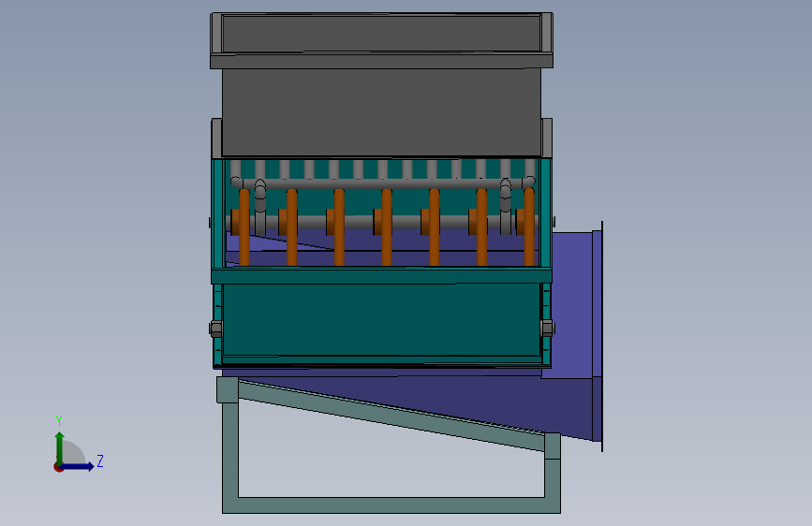Select the hopper's top rim lip
Image resolution: width=812 pixels, height=526 pixels.
coord(382,60)
